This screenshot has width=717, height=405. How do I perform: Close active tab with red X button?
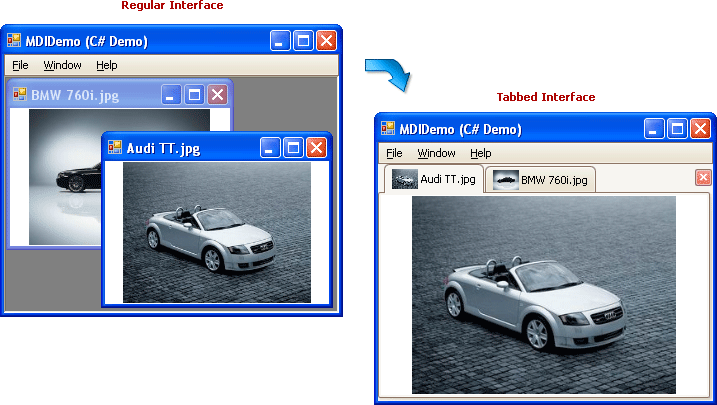pyautogui.click(x=703, y=177)
